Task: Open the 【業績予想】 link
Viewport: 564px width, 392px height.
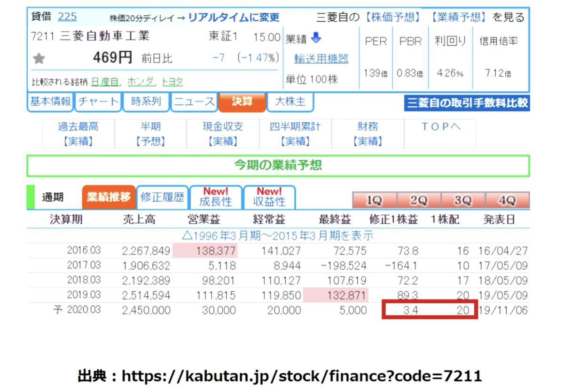Action: [459, 17]
